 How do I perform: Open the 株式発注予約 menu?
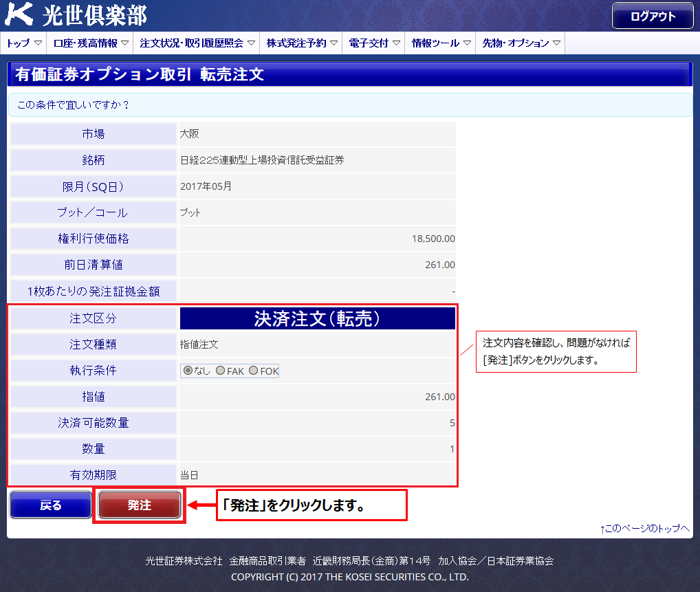(x=301, y=43)
